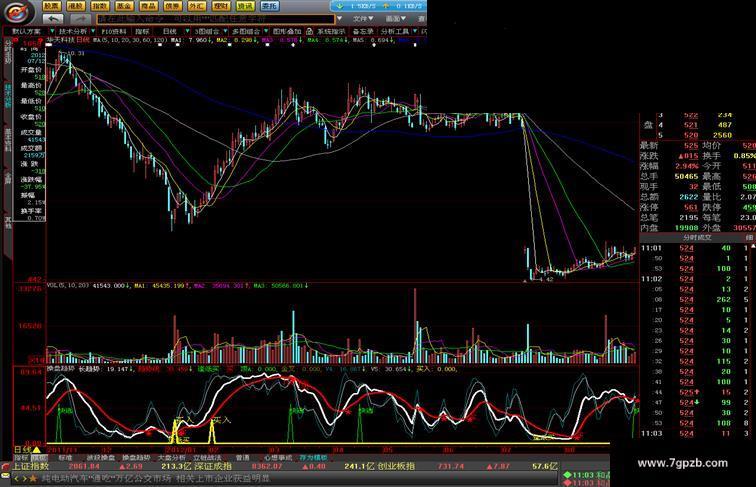Click the 创业板指 status bar entry
Viewport: 756px width, 487px height.
(x=396, y=467)
